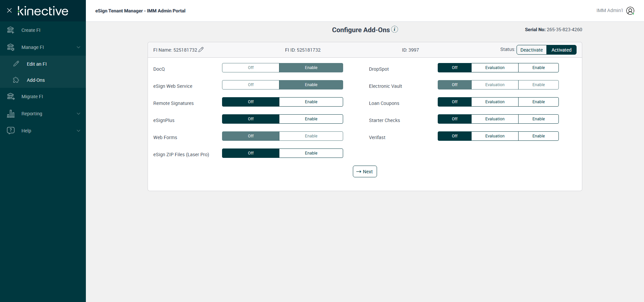This screenshot has width=644, height=302.
Task: Enable Loan Coupons
Action: 539,102
